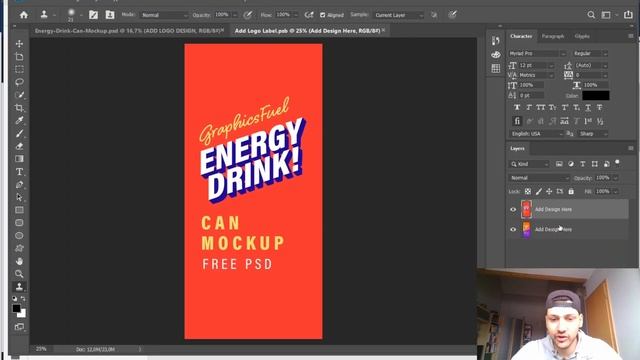Open the Search magnifier icon at top right
Viewport: 640px width, 360px height.
591,15
